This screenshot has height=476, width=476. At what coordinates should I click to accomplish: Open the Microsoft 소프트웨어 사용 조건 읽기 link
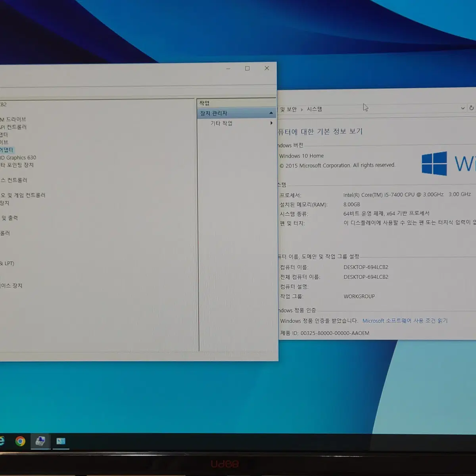[405, 321]
